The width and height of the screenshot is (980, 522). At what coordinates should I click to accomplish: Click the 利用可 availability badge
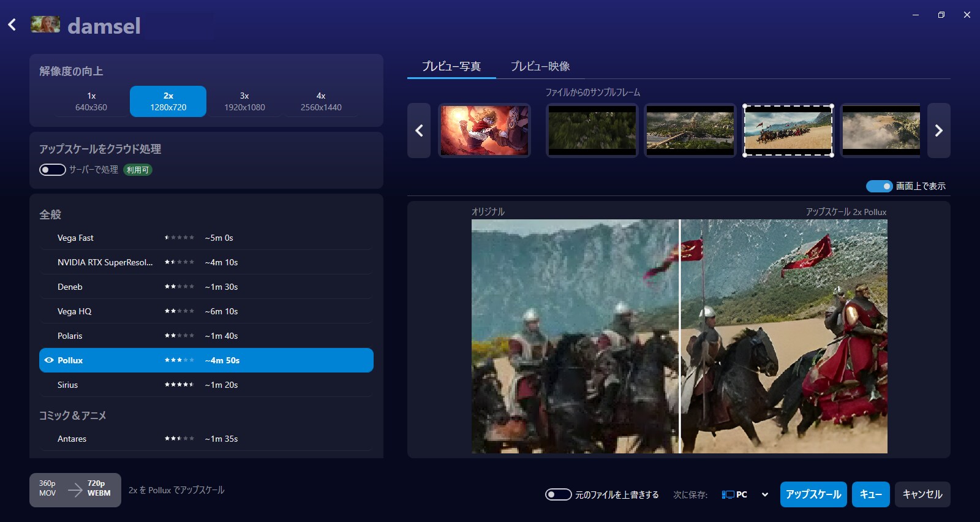click(x=138, y=170)
